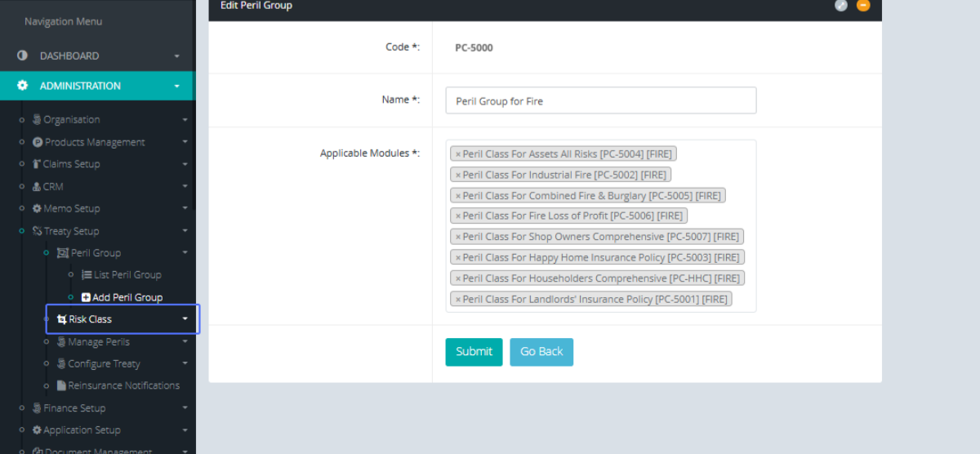Click the Risk Class crop icon
This screenshot has width=980, height=454.
point(62,319)
